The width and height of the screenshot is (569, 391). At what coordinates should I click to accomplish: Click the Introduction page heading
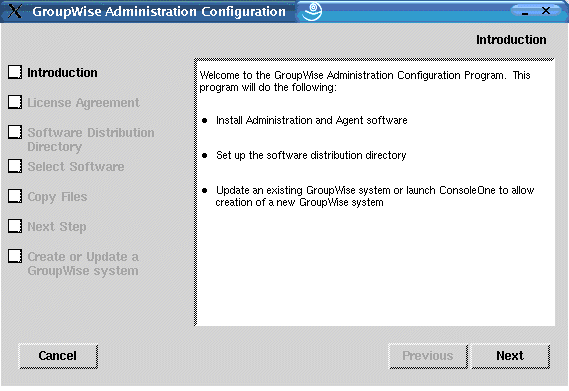511,40
